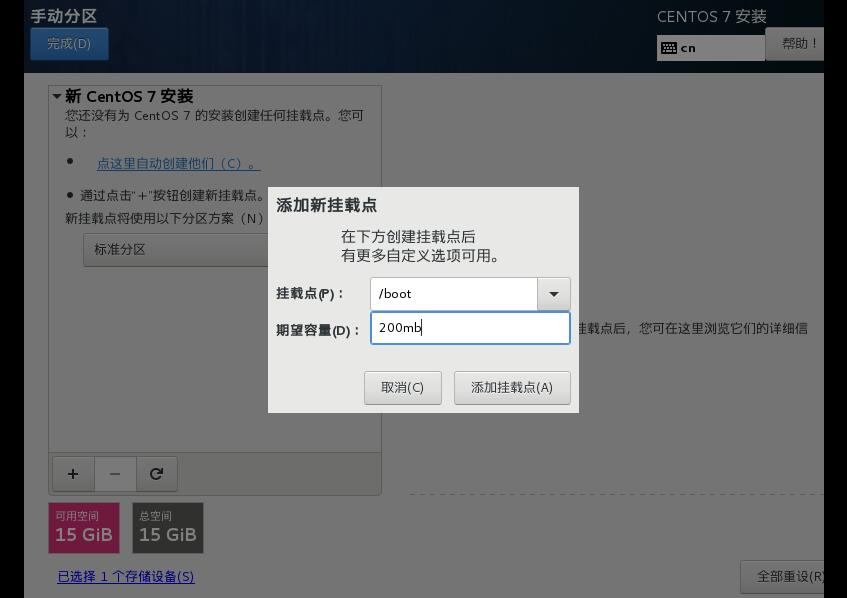847x598 pixels.
Task: Click the available space 15 GiB box
Action: pyautogui.click(x=84, y=528)
